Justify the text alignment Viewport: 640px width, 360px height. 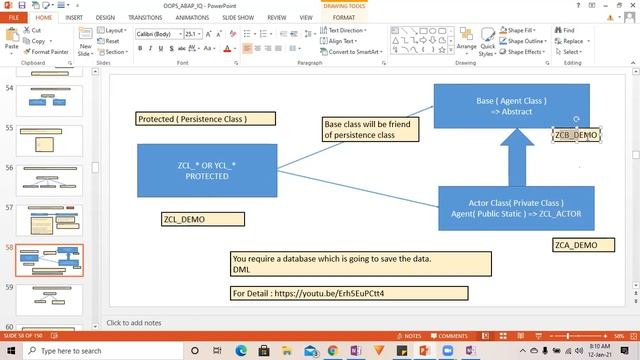coord(278,48)
